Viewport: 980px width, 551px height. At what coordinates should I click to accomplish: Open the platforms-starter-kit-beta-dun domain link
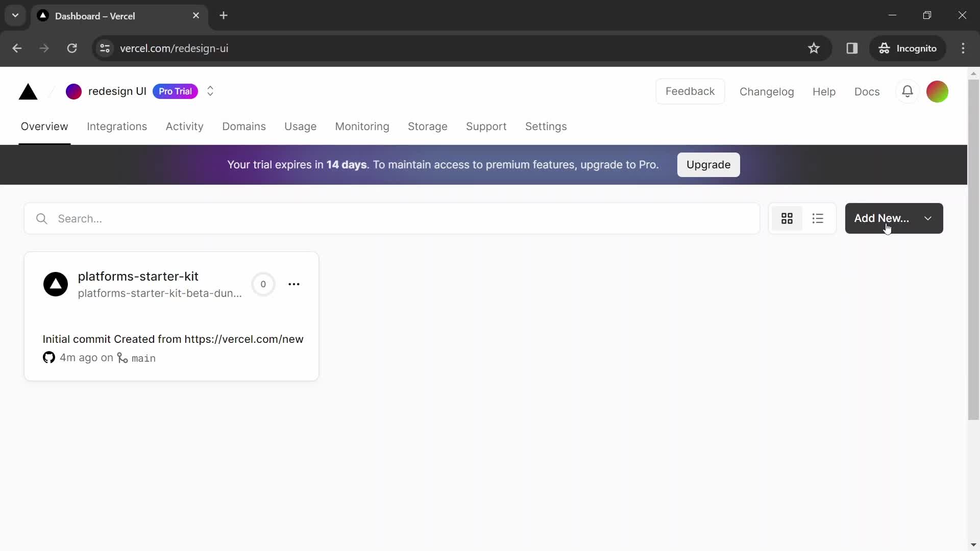[160, 293]
